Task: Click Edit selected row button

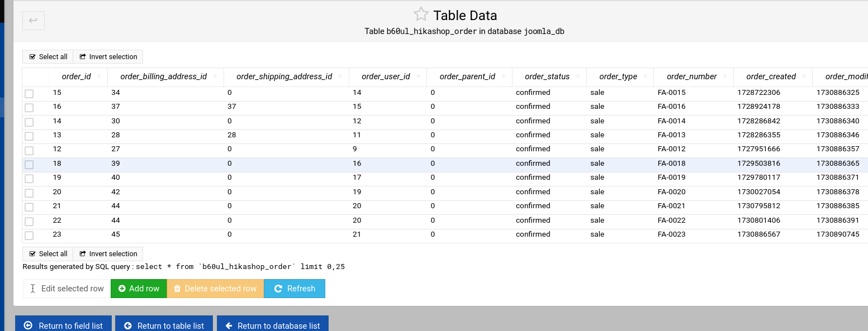Action: pyautogui.click(x=67, y=289)
